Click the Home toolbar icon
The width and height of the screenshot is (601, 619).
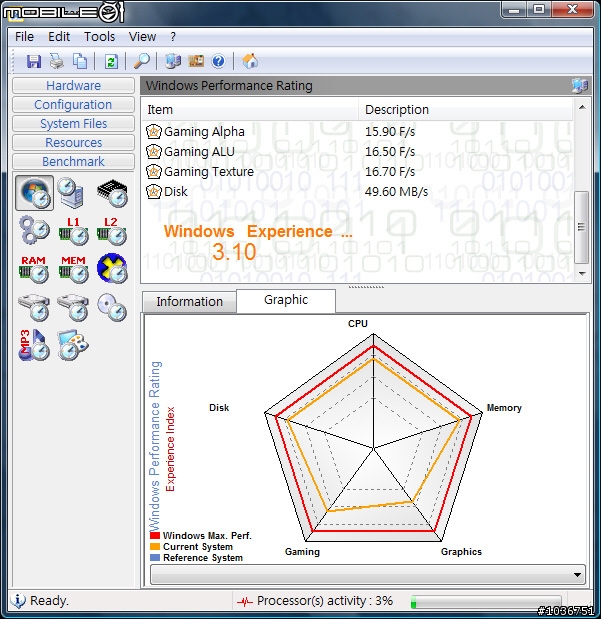point(250,62)
